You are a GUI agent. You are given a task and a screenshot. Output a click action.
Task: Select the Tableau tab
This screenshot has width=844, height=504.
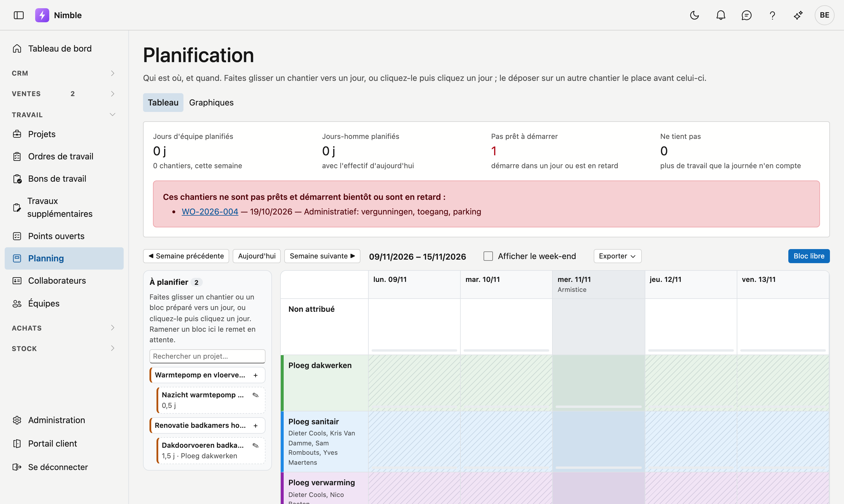click(163, 103)
